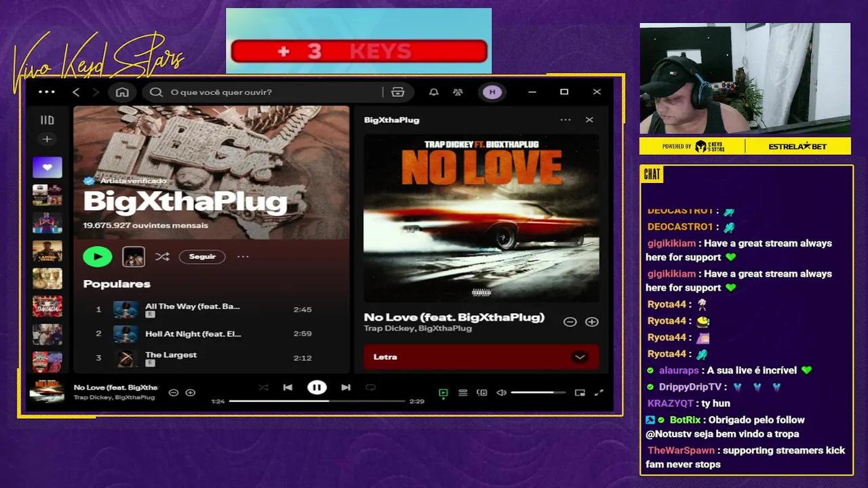Screen dimensions: 868x488
Task: Open the Spotify three-dot app menu
Action: click(47, 91)
